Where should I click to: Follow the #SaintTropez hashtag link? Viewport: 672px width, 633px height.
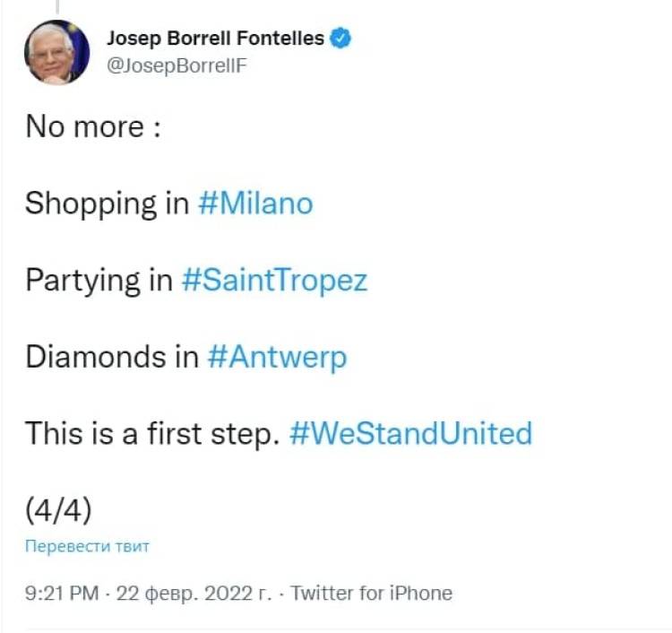pyautogui.click(x=274, y=281)
